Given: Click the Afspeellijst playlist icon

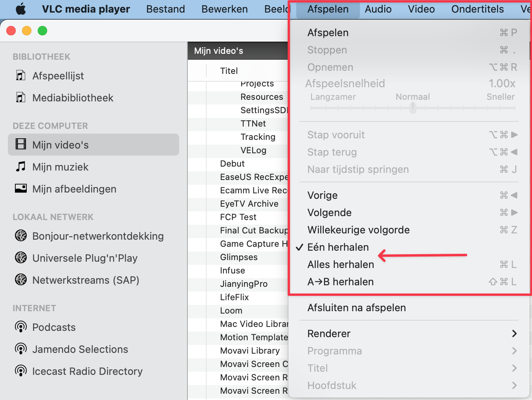Looking at the screenshot, I should point(20,75).
